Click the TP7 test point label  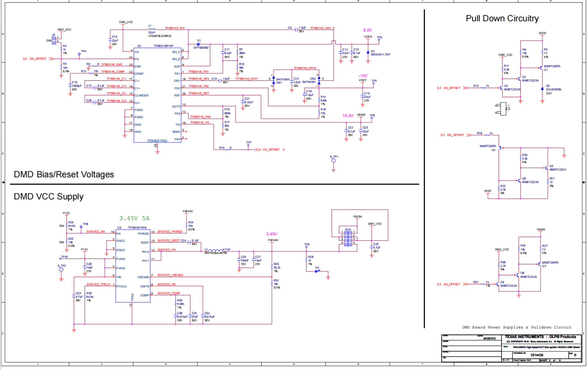pyautogui.click(x=249, y=143)
